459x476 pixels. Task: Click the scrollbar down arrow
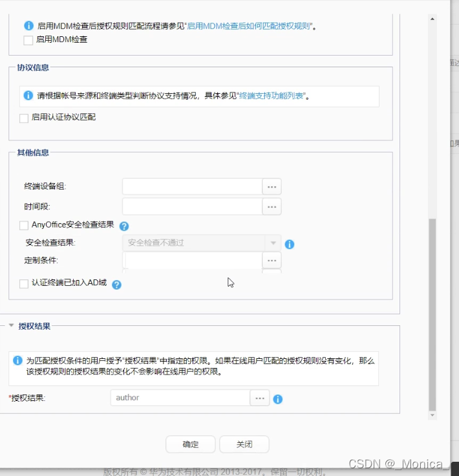tap(432, 415)
